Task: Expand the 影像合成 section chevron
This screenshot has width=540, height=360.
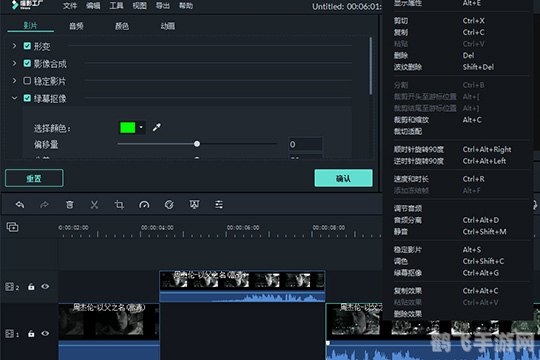Action: point(14,63)
